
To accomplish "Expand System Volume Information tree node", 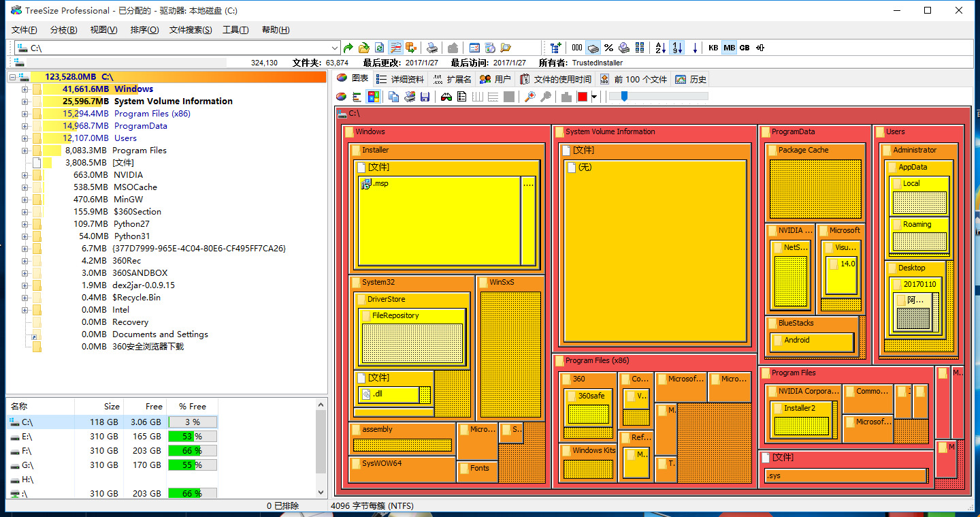I will click(24, 101).
